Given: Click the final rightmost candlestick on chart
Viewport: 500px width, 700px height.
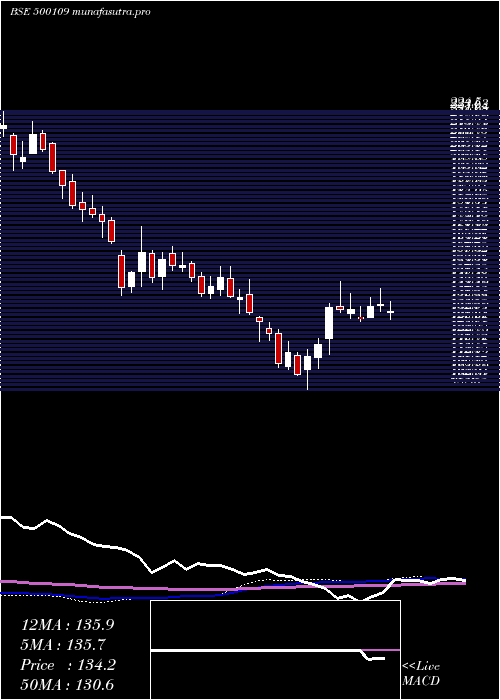Looking at the screenshot, I should (x=390, y=311).
